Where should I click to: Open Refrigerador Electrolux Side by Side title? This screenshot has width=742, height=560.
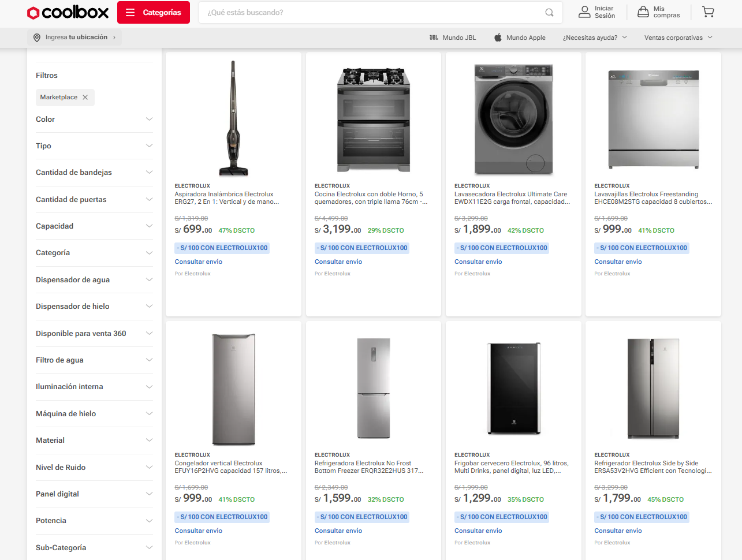point(653,467)
